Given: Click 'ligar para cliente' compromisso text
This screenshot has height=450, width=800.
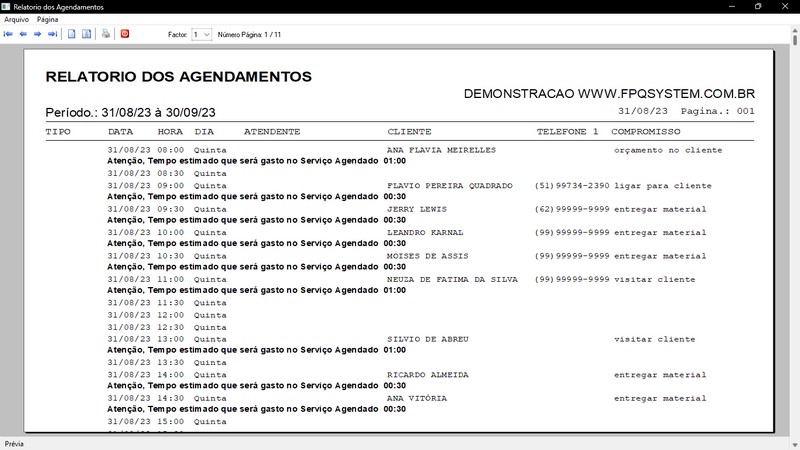Looking at the screenshot, I should pyautogui.click(x=663, y=186).
